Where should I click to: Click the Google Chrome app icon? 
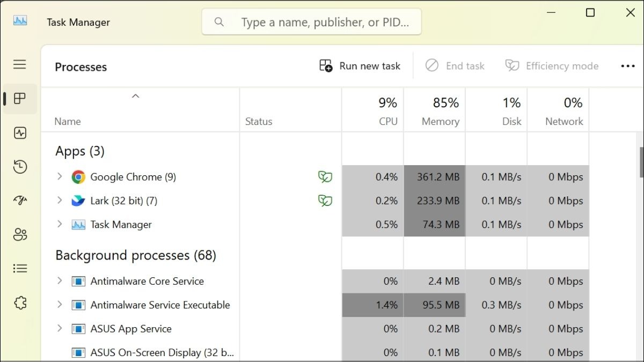pyautogui.click(x=78, y=177)
